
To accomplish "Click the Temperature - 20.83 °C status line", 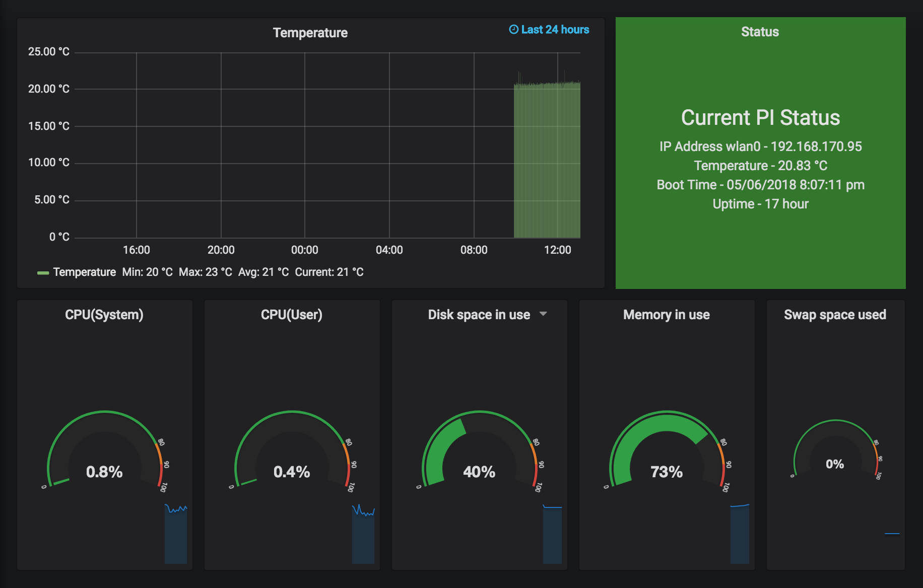I will coord(761,166).
